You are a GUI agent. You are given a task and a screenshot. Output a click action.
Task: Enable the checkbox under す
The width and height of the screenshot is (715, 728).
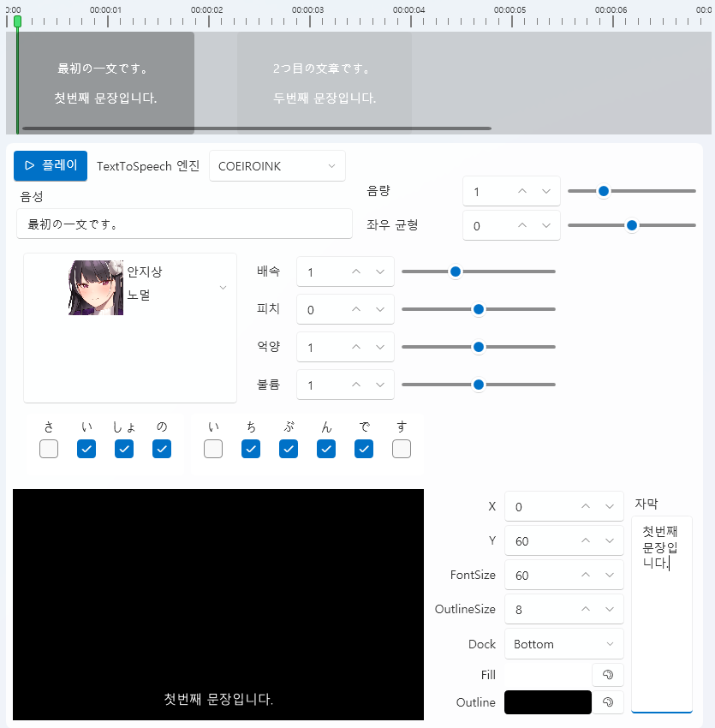coord(401,448)
